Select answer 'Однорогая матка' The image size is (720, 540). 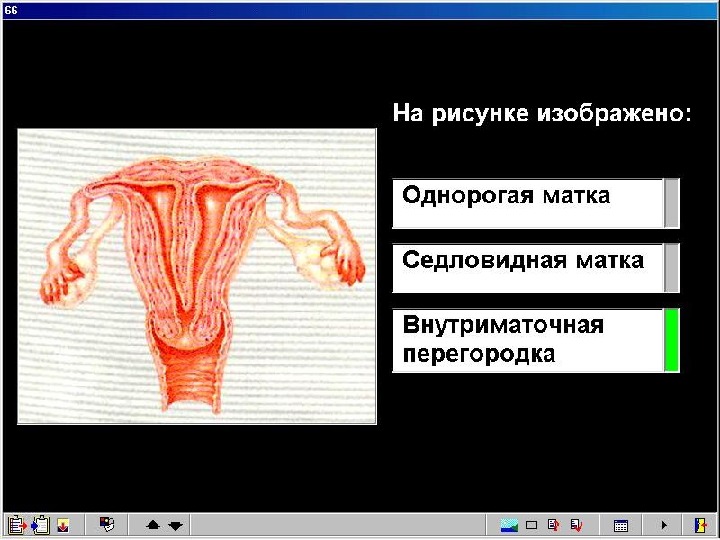click(x=528, y=203)
